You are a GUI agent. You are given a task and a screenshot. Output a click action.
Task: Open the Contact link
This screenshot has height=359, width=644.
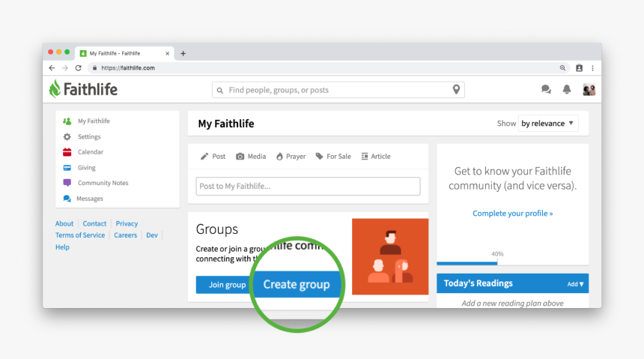click(94, 223)
